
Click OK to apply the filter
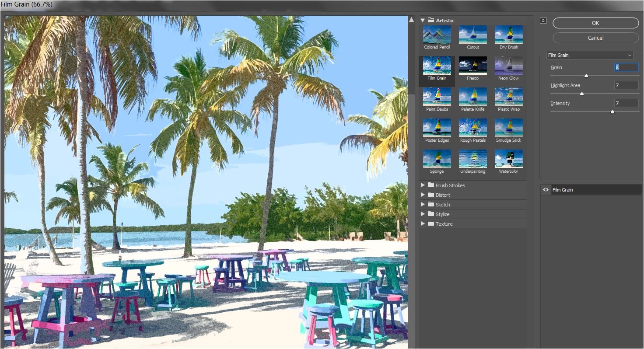click(595, 23)
